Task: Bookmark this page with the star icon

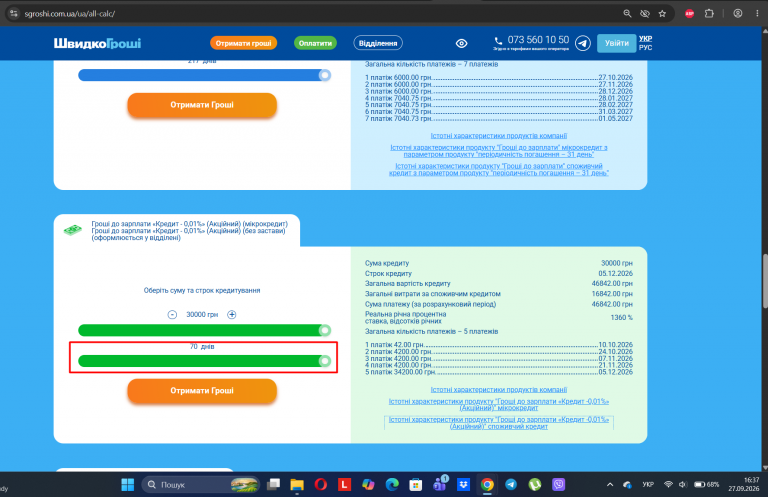Action: click(x=662, y=14)
